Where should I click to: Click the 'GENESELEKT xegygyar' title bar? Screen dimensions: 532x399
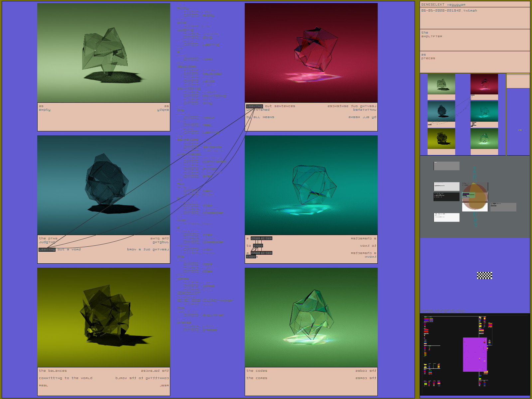[x=474, y=4]
